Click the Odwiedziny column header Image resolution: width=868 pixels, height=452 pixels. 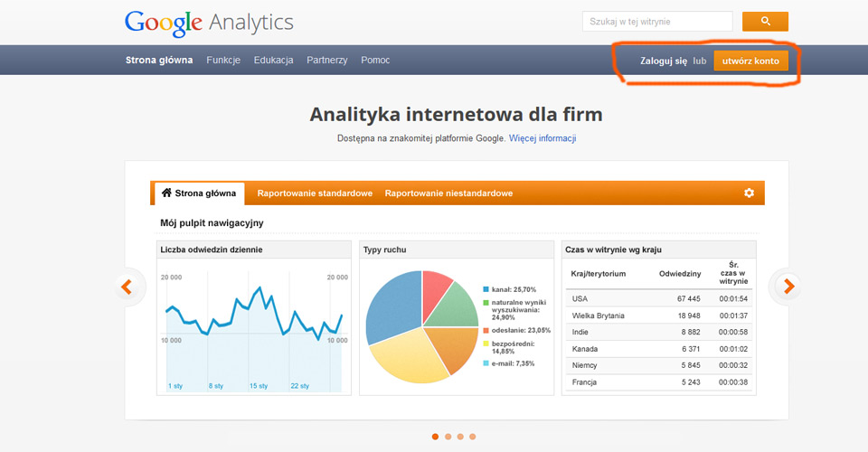[x=680, y=273]
